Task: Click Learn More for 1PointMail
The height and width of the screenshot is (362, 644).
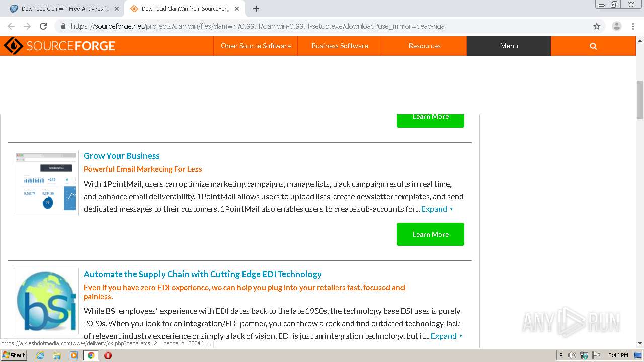Action: coord(431,234)
